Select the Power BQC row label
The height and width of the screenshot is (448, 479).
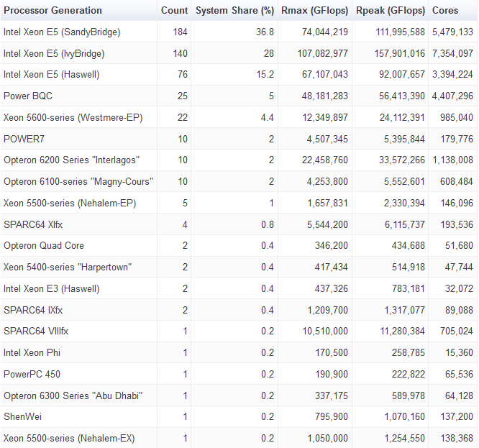pos(28,96)
